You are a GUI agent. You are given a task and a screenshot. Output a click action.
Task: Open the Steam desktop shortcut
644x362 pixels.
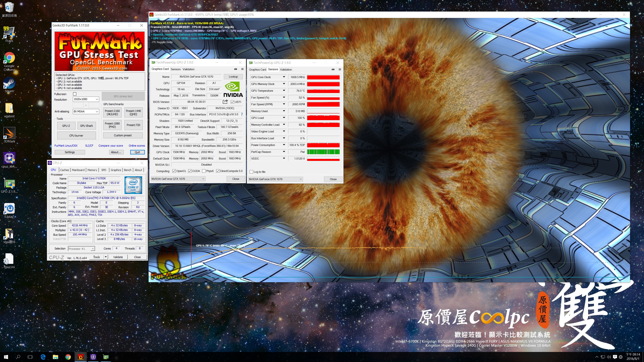click(x=9, y=85)
